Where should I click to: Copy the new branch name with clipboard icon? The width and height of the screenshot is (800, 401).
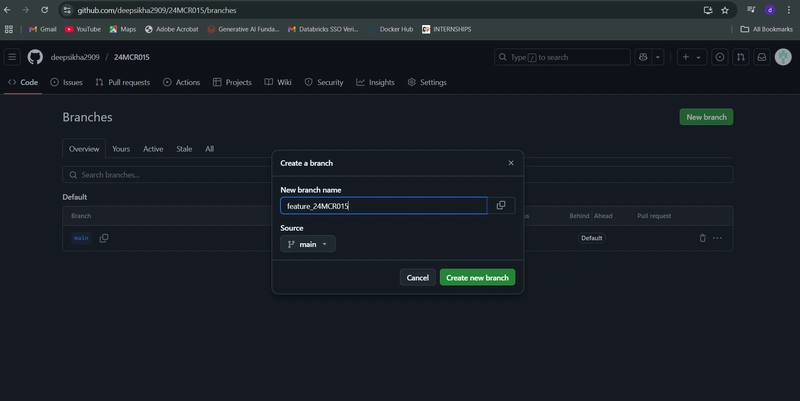(501, 205)
